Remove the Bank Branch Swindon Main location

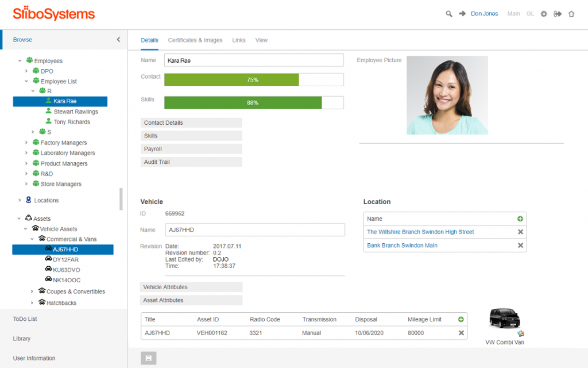point(521,245)
